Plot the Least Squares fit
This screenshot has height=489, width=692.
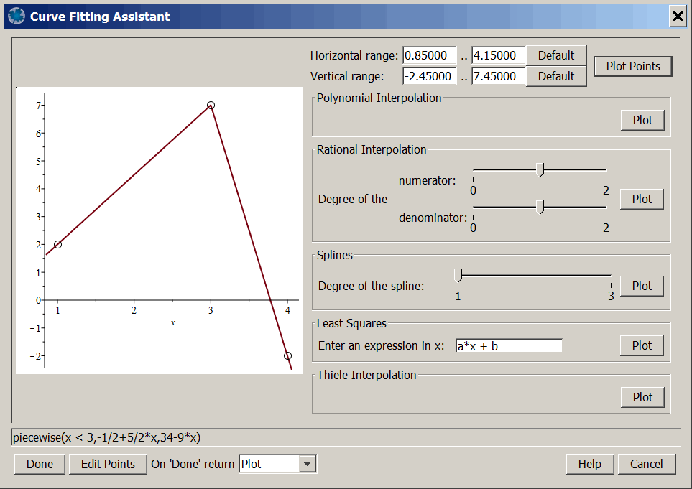tap(641, 345)
